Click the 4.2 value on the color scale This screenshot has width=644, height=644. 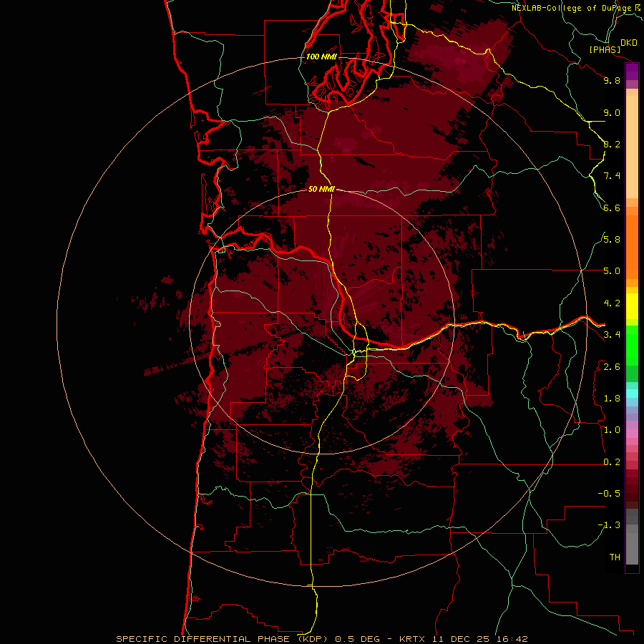click(x=612, y=303)
